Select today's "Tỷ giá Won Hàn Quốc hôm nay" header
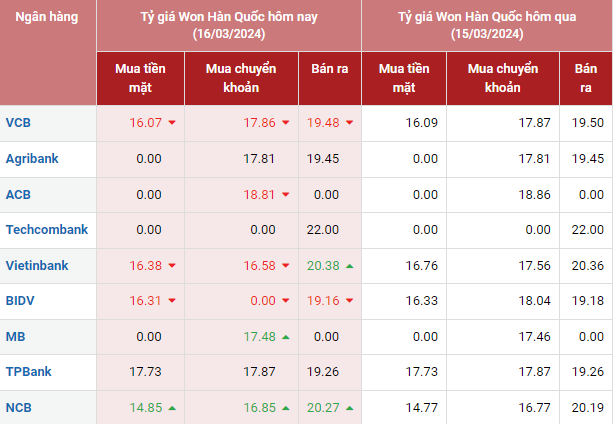Image resolution: width=613 pixels, height=424 pixels. pyautogui.click(x=229, y=25)
